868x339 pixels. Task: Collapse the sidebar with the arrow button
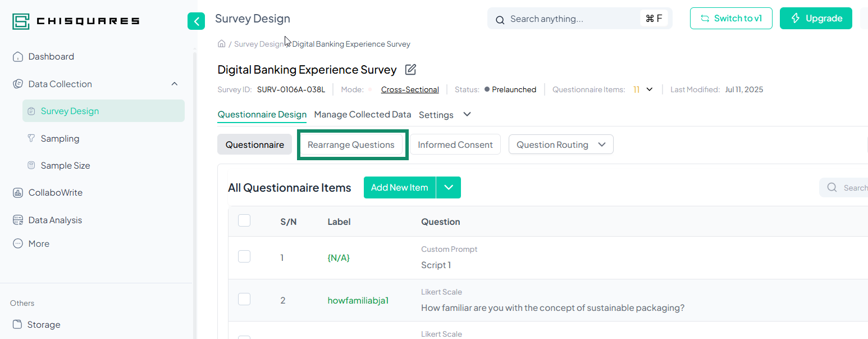(196, 21)
